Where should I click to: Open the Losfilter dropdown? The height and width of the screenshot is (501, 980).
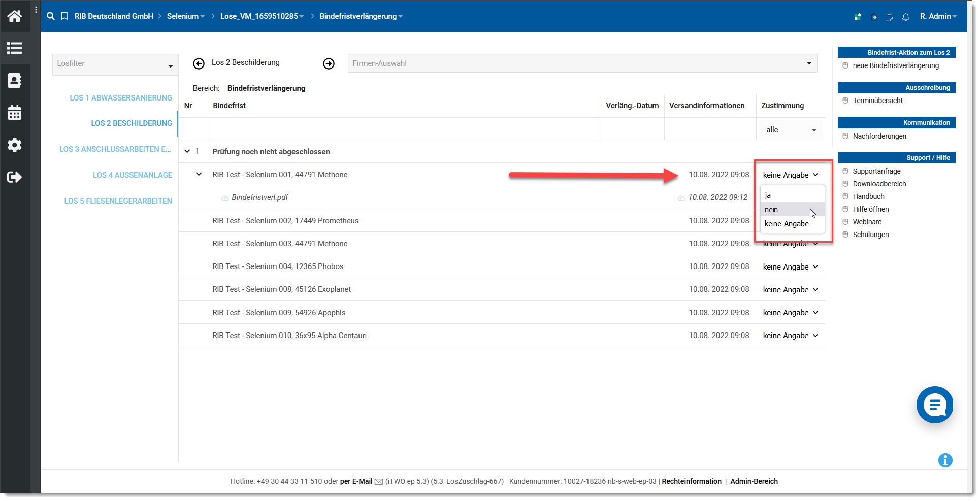115,64
